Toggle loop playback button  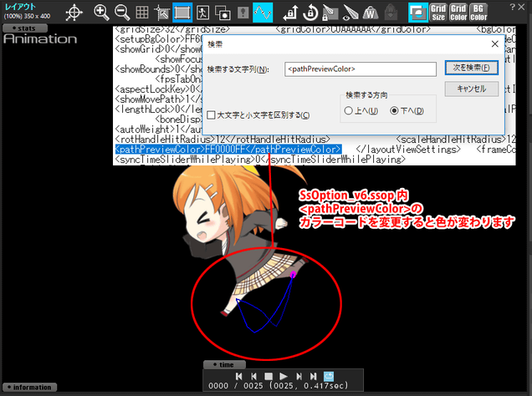click(329, 376)
